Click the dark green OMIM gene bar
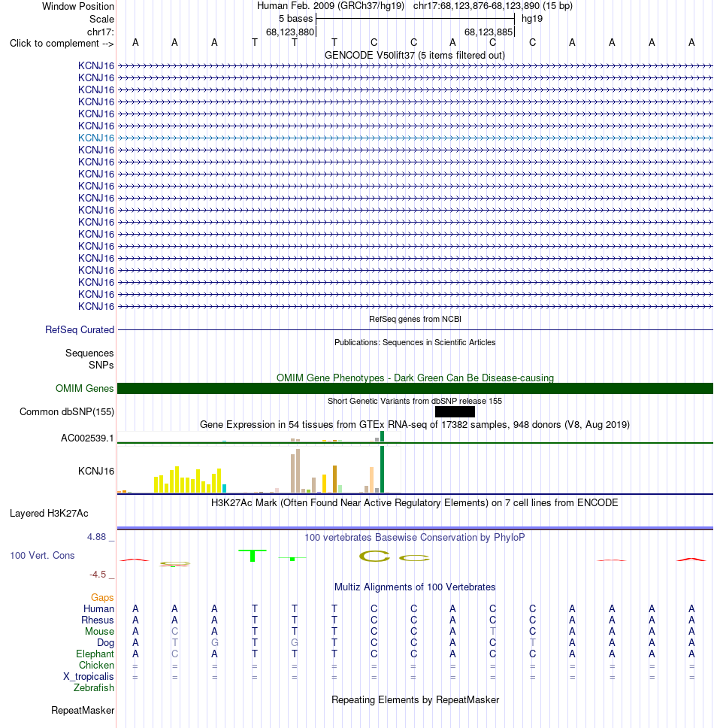The image size is (714, 728). [x=415, y=389]
